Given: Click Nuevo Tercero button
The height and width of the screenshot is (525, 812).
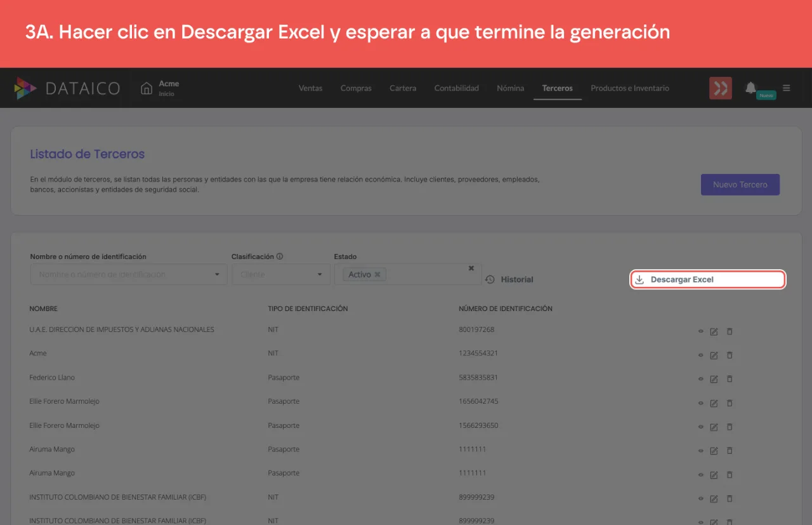Looking at the screenshot, I should coord(740,185).
